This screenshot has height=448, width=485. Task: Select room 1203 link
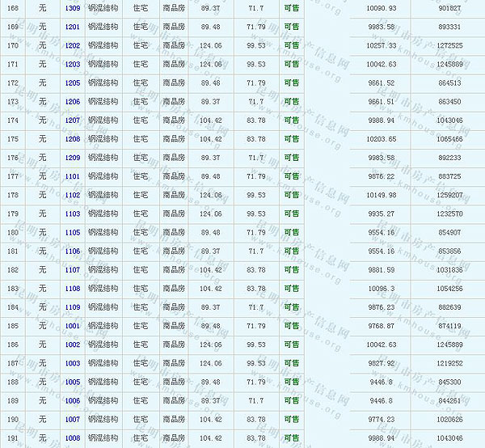coord(73,64)
